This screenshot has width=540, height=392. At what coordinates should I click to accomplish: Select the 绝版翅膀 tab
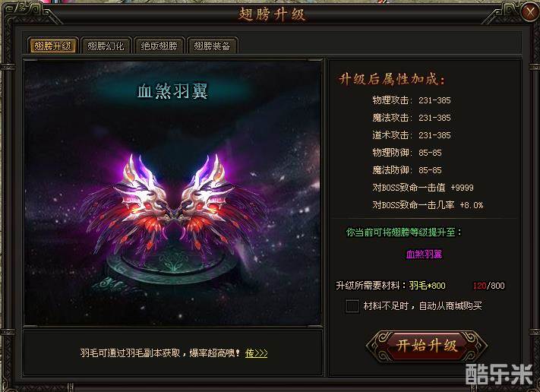coord(159,46)
